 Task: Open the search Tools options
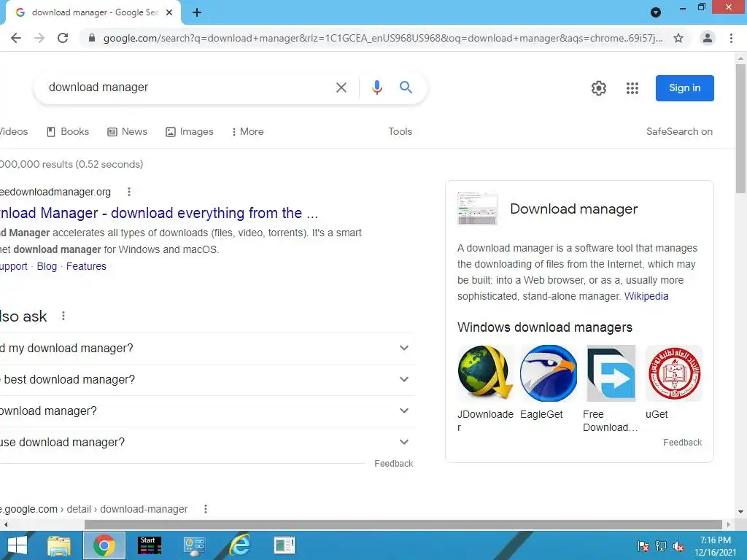[x=400, y=132]
